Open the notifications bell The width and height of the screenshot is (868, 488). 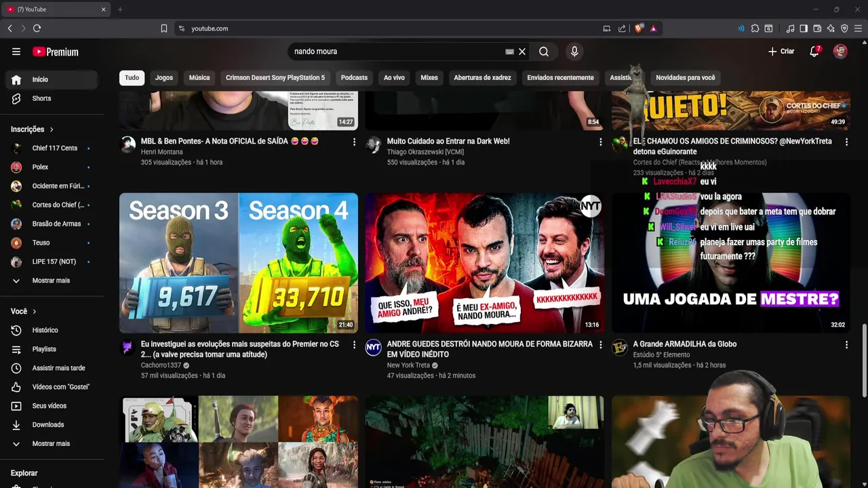point(814,52)
